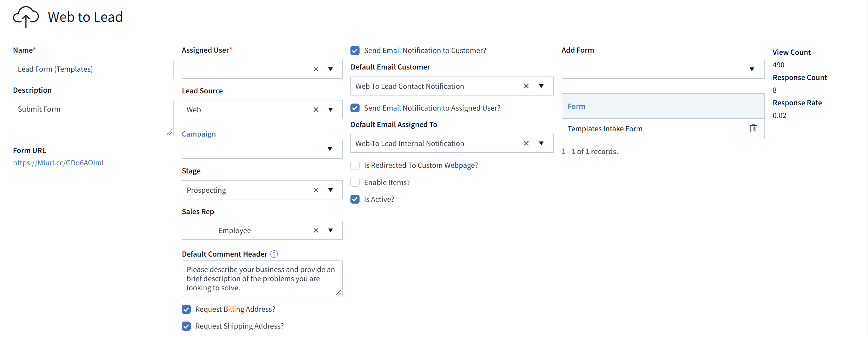Sort by the Form column header
The height and width of the screenshot is (337, 868).
576,106
